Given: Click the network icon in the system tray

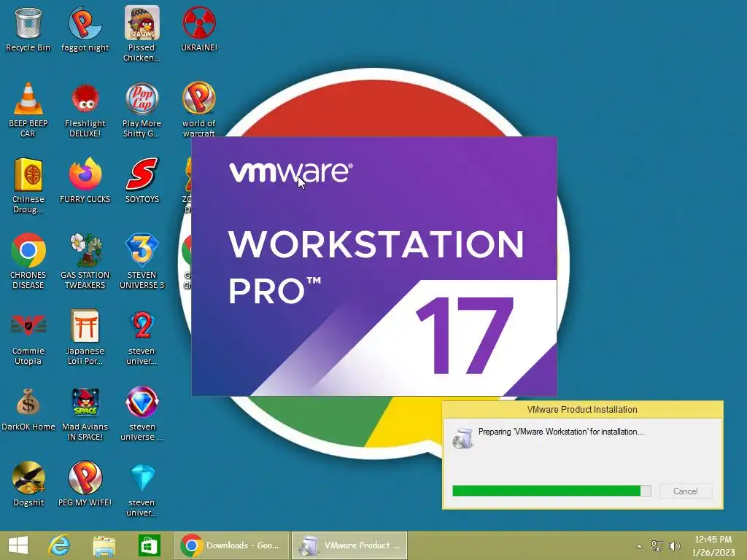Looking at the screenshot, I should tap(657, 546).
